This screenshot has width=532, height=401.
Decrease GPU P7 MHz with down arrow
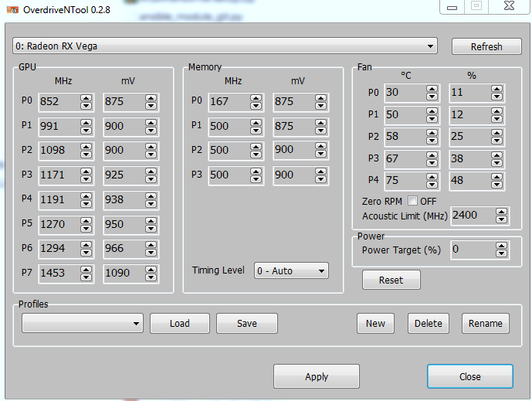[86, 277]
